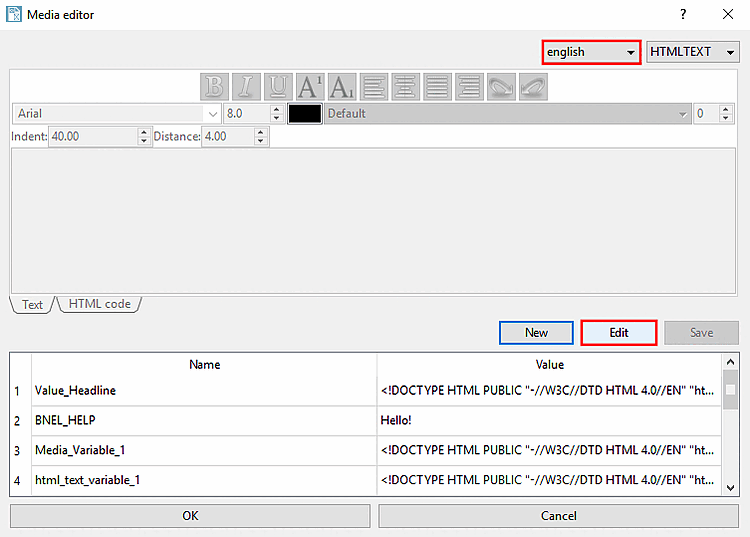750x537 pixels.
Task: Justify the text
Action: (x=438, y=87)
